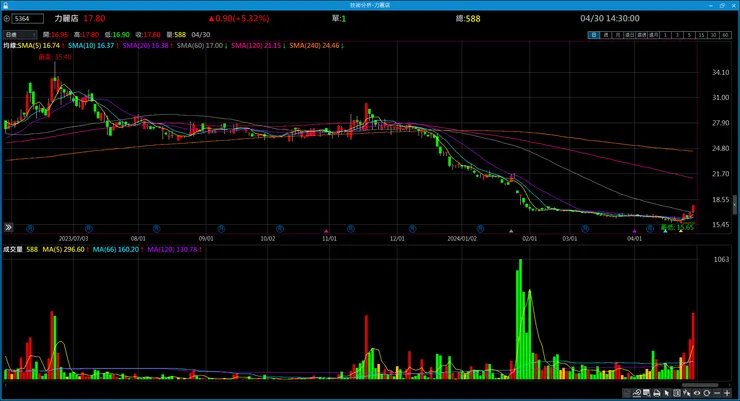Open the 日線 chart period dropdown

(20, 35)
